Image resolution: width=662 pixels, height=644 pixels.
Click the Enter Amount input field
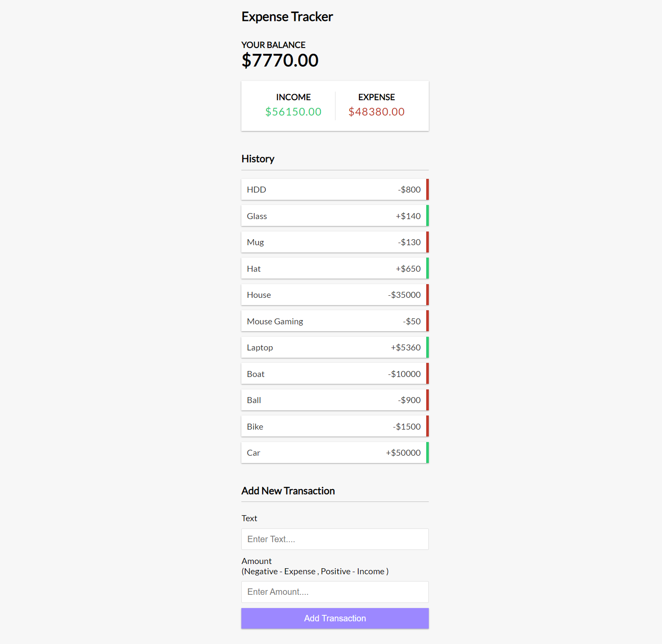[x=335, y=592]
